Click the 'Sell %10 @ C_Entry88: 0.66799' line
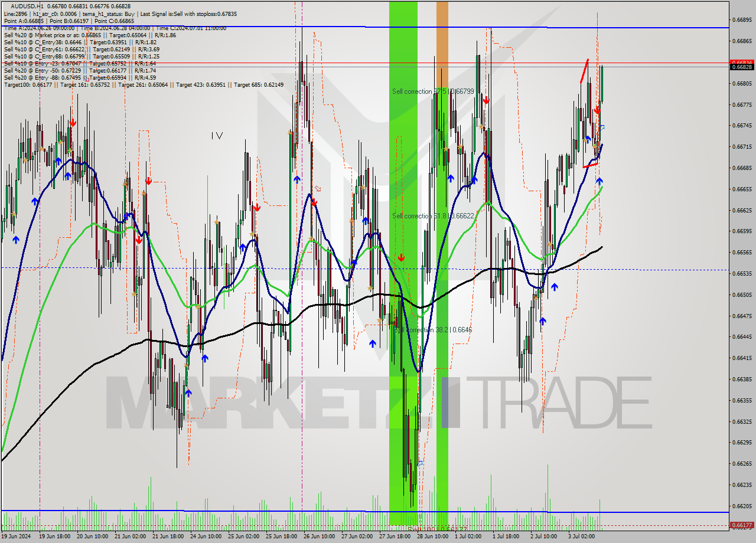 tap(82, 56)
